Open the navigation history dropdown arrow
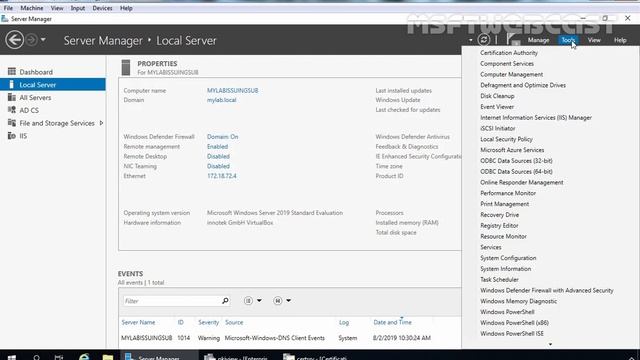Image resolution: width=640 pixels, height=360 pixels. point(43,40)
